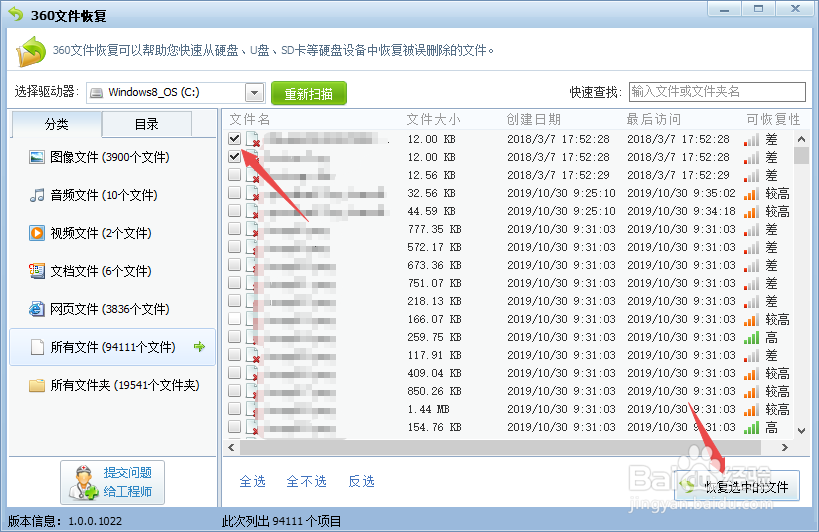Click the horizontal scrollbar left arrow
The width and height of the screenshot is (819, 532).
pos(231,447)
